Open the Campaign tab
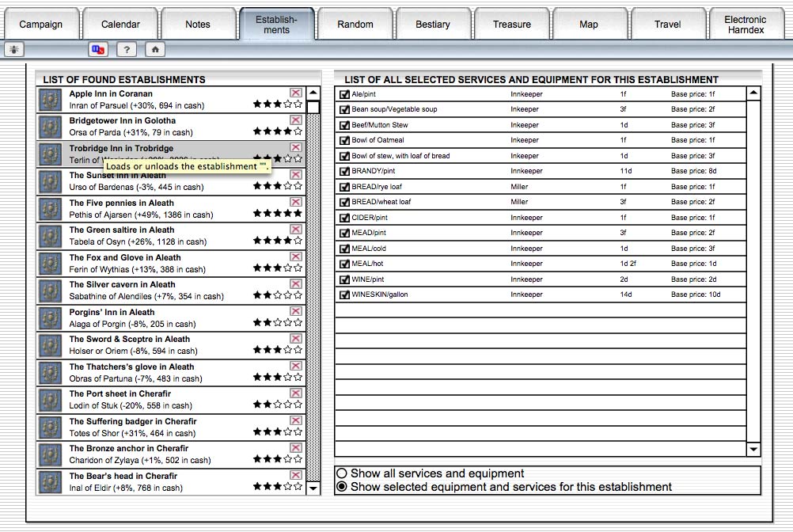The image size is (793, 532). [41, 25]
